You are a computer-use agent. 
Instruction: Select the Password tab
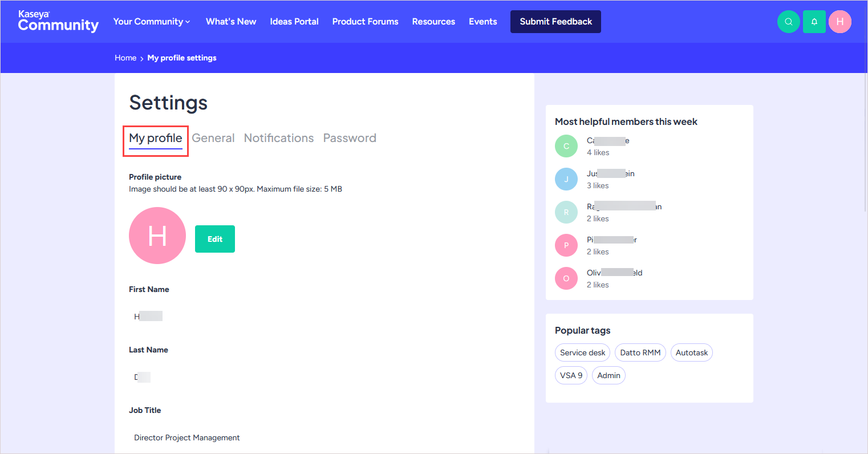tap(350, 138)
